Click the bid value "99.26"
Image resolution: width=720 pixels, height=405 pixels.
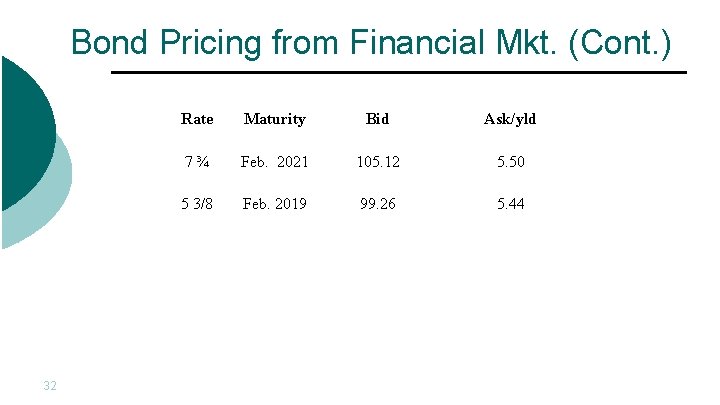(x=377, y=204)
